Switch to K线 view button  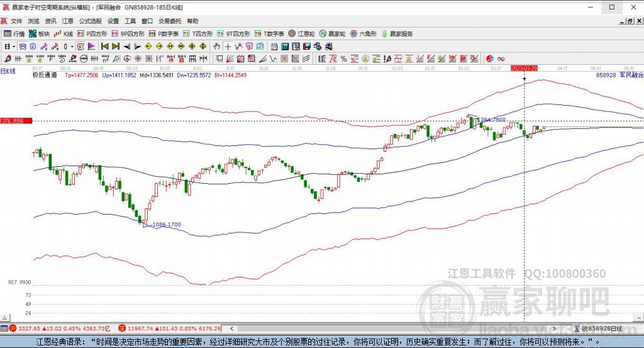(x=64, y=34)
